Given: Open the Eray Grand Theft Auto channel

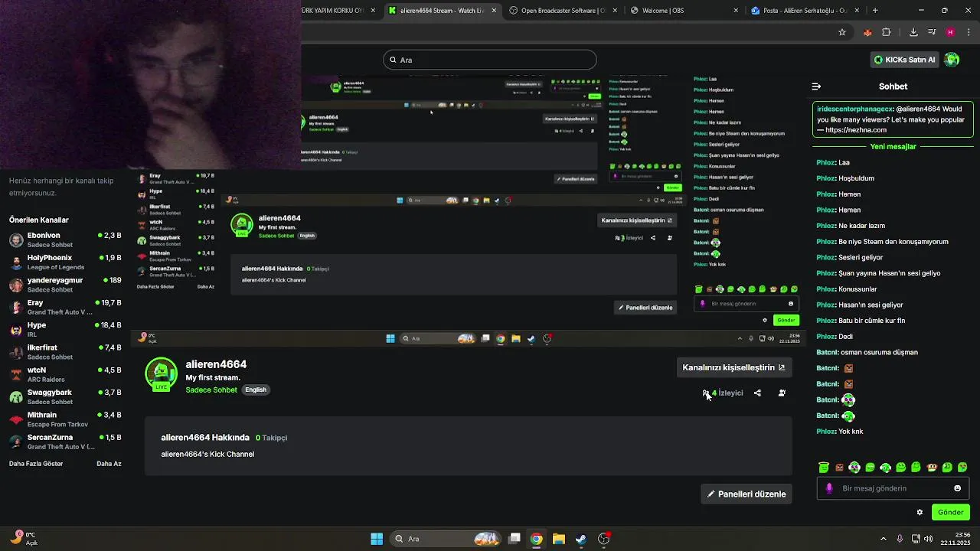Looking at the screenshot, I should pos(65,307).
